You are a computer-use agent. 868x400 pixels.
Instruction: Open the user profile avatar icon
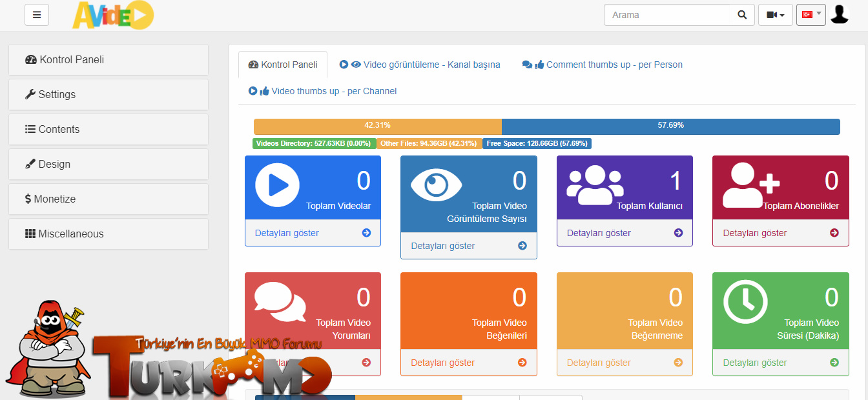point(839,14)
